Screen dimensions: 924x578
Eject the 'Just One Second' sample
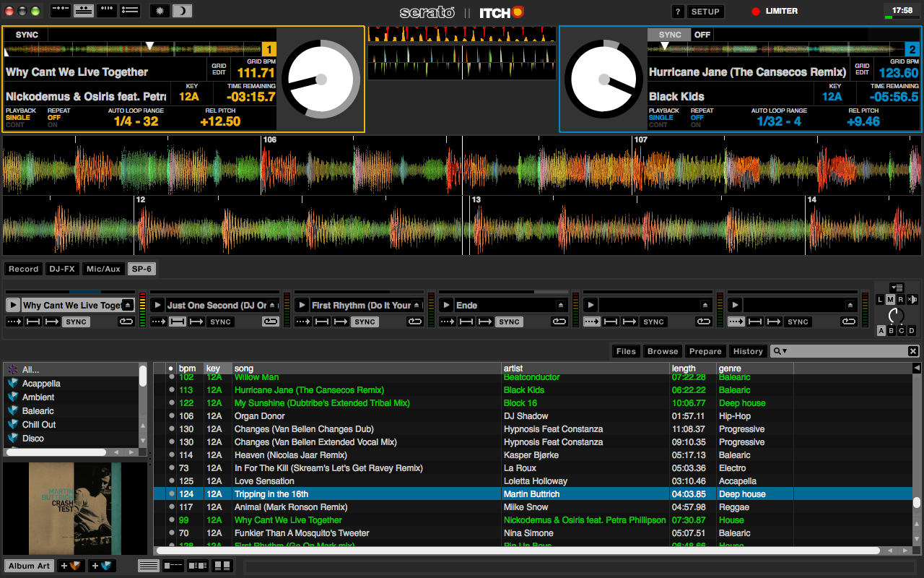pyautogui.click(x=272, y=305)
